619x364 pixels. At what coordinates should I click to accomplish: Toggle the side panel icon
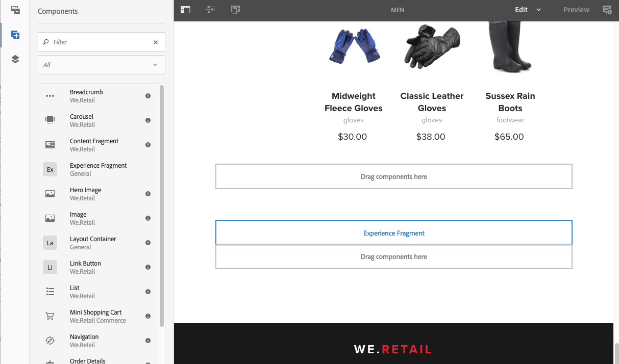pyautogui.click(x=185, y=10)
